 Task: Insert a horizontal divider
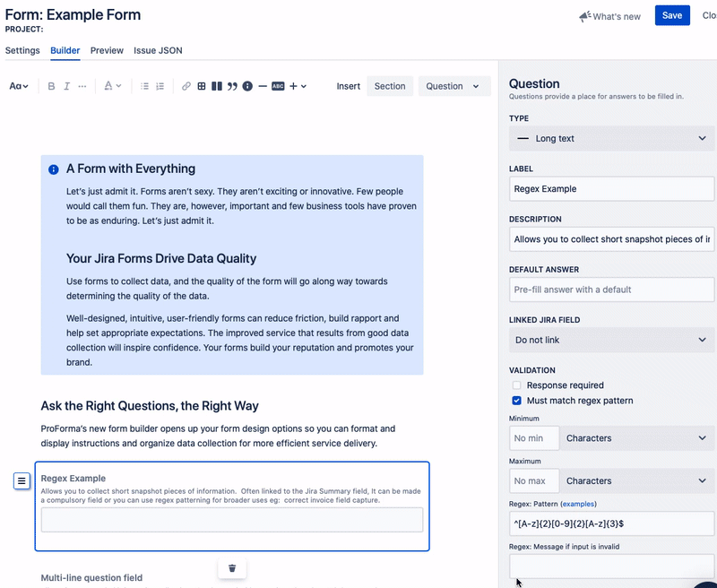(x=263, y=86)
